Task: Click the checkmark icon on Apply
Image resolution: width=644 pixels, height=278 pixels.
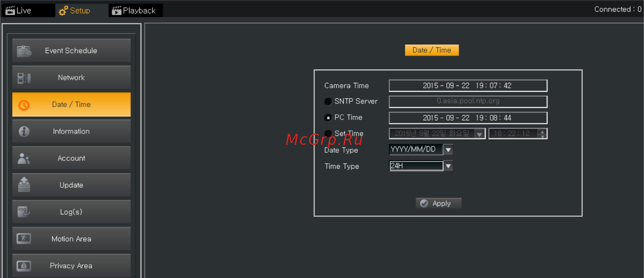Action: [424, 203]
